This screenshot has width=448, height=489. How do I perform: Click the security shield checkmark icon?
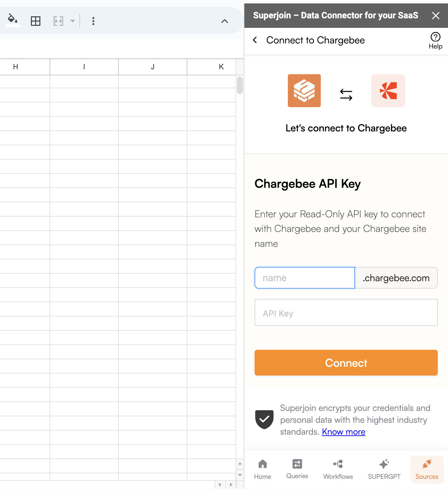(264, 419)
